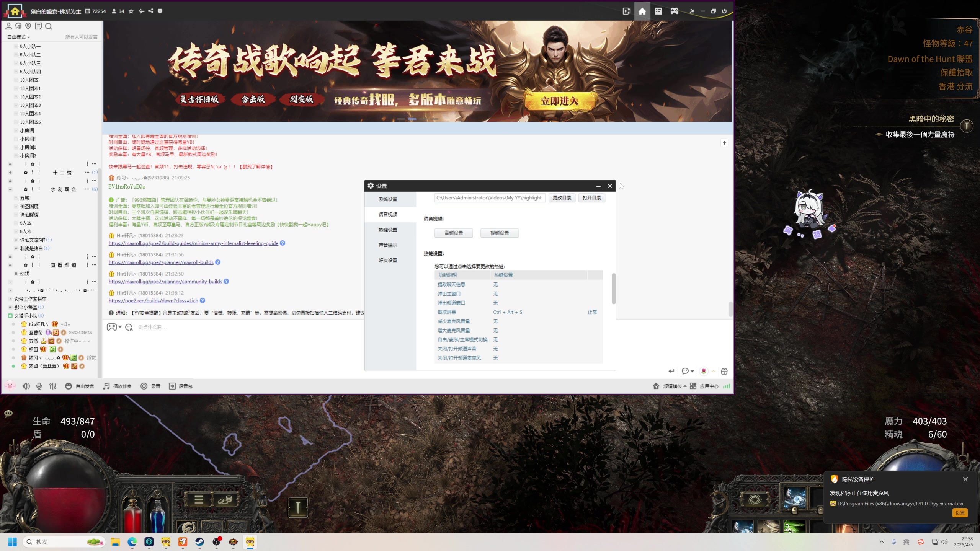Screen dimensions: 980x551
Task: Open the chat bubble options dropdown
Action: pos(688,371)
